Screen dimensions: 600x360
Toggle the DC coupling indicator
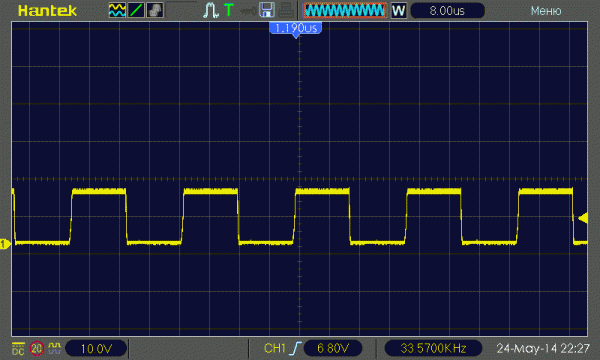[18, 349]
